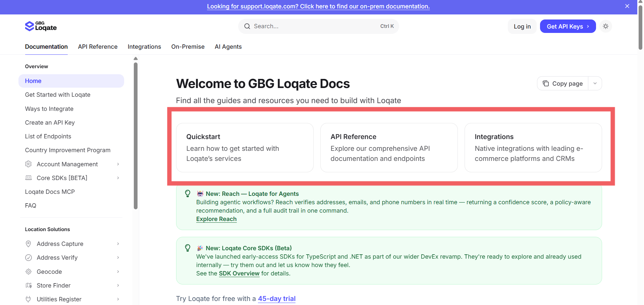
Task: Close the top announcement banner
Action: [x=627, y=6]
